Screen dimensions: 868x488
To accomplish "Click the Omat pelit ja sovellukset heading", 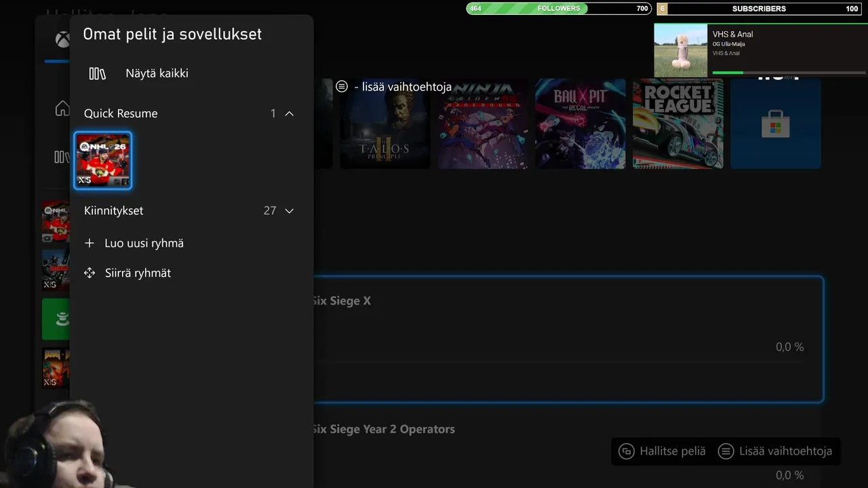I will (x=172, y=34).
